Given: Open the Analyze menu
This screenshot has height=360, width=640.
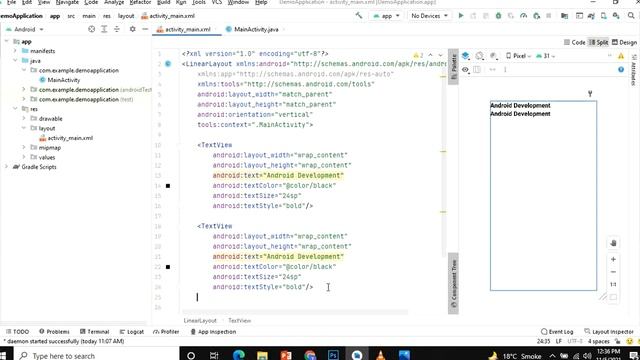Looking at the screenshot, I should (114, 2).
